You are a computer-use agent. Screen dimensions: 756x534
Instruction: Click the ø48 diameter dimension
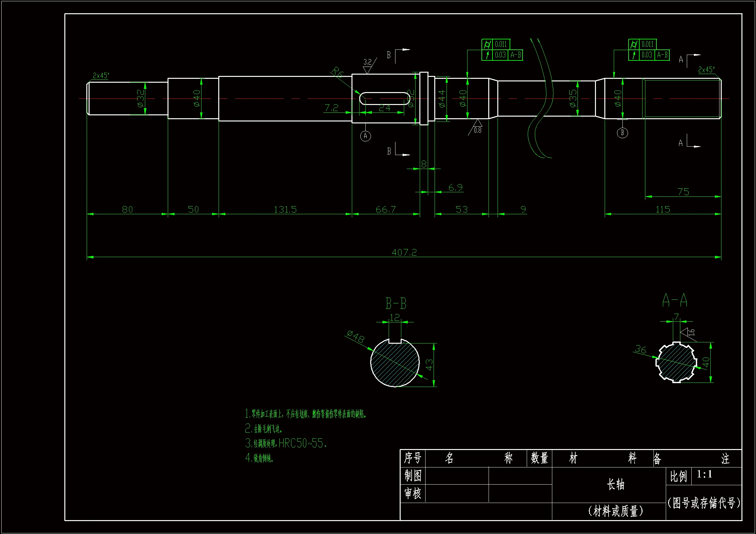(x=356, y=337)
